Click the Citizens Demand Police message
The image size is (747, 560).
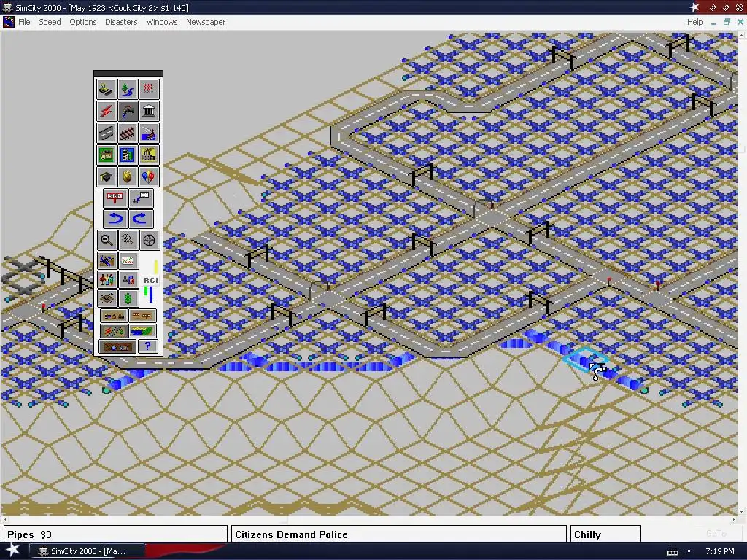pyautogui.click(x=398, y=534)
